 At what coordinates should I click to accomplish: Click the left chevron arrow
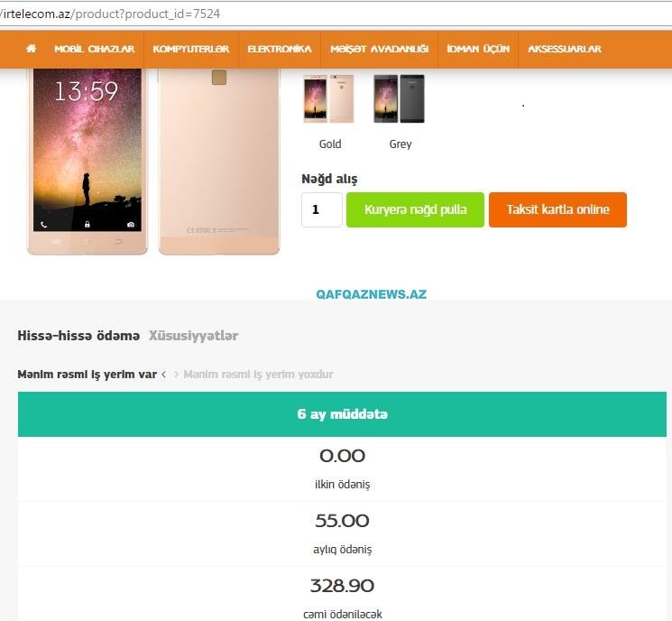[x=163, y=375]
